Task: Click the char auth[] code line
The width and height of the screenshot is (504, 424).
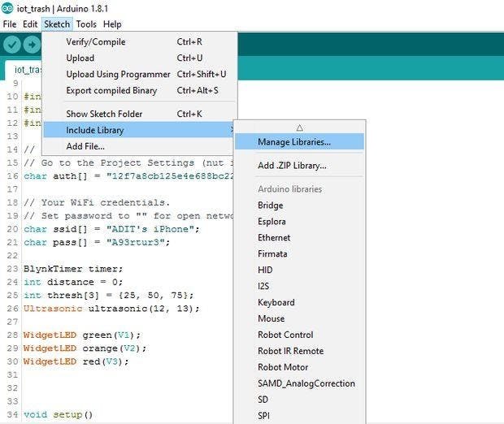Action: 128,176
